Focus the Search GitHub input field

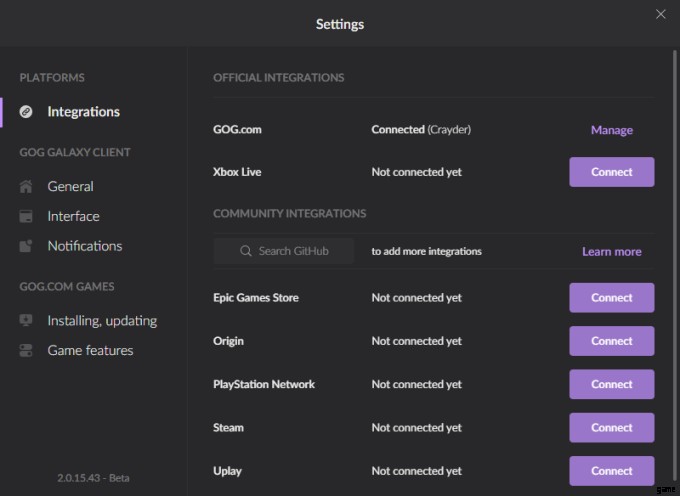[292, 251]
